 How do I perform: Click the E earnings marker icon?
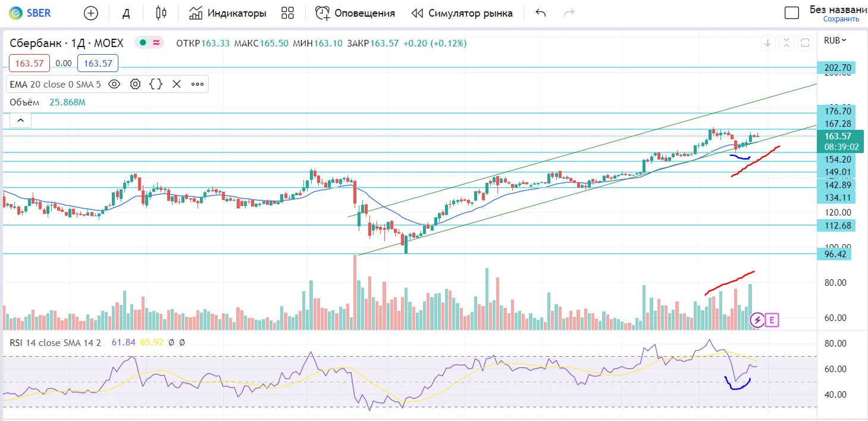[772, 320]
